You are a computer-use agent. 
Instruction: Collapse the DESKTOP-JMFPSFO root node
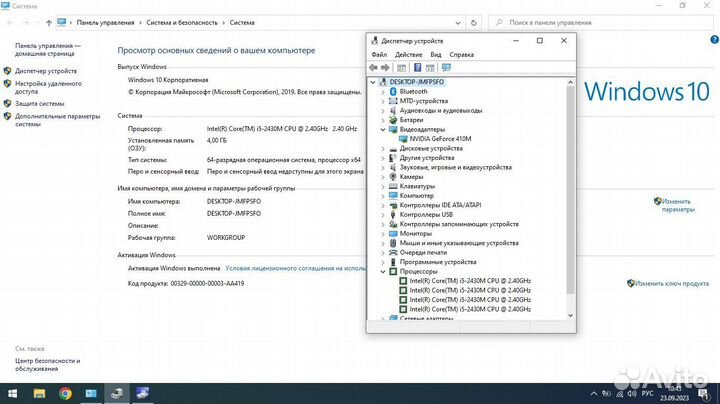pyautogui.click(x=373, y=82)
